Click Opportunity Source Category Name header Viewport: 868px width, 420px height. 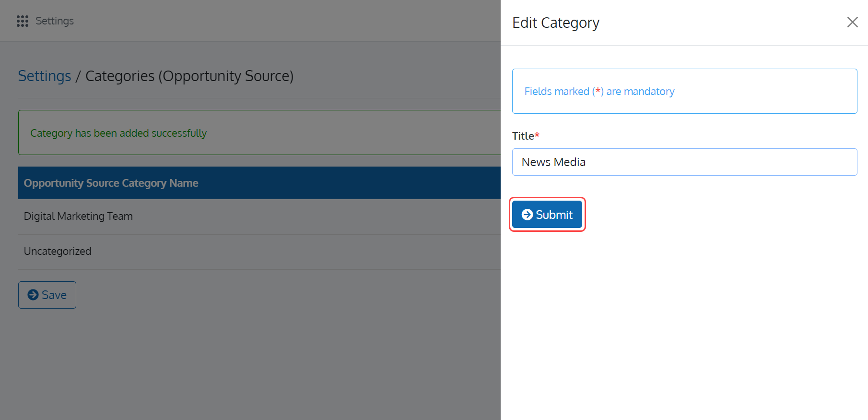pos(111,183)
